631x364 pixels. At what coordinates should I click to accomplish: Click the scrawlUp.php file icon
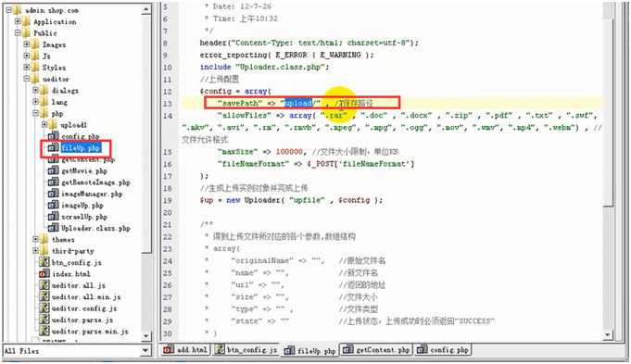click(x=53, y=217)
